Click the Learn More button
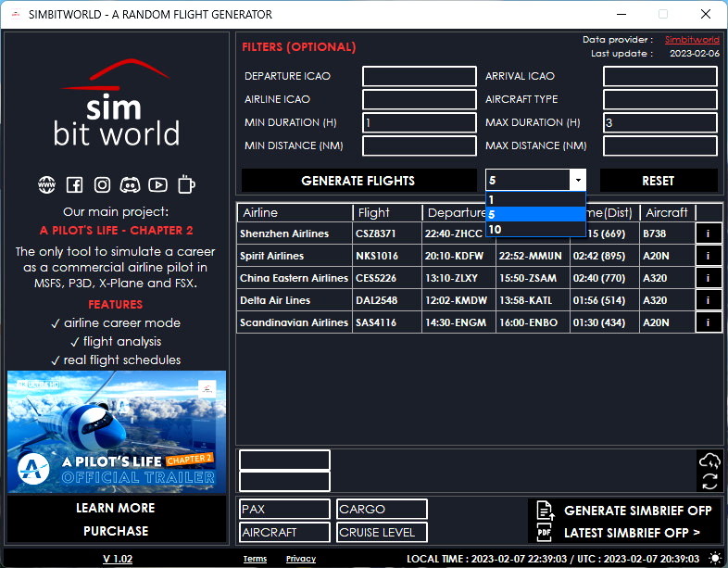 116,508
